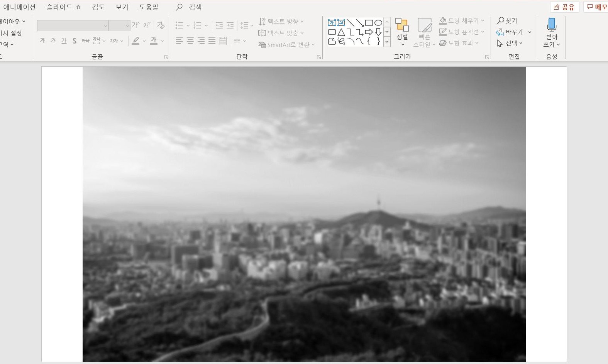
Task: Expand the shapes gallery More arrow
Action: (x=387, y=41)
